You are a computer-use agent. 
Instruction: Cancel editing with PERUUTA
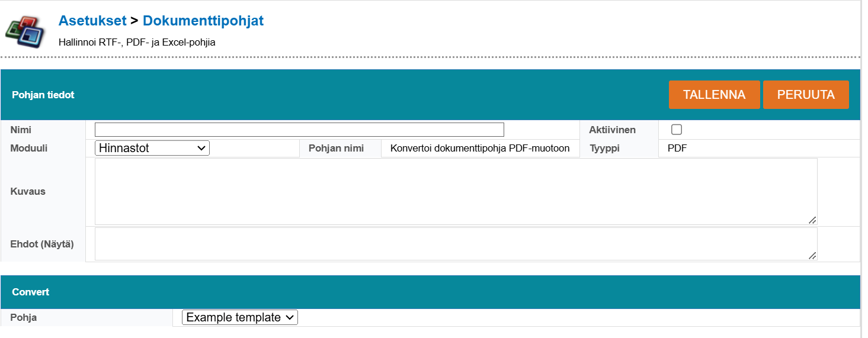point(806,95)
